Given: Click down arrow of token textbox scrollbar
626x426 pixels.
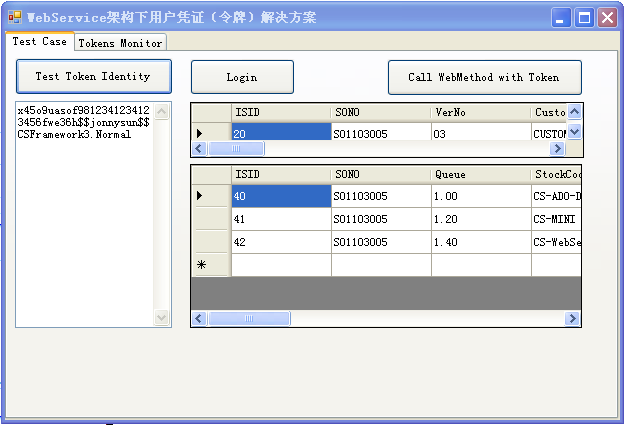Looking at the screenshot, I should pos(163,317).
